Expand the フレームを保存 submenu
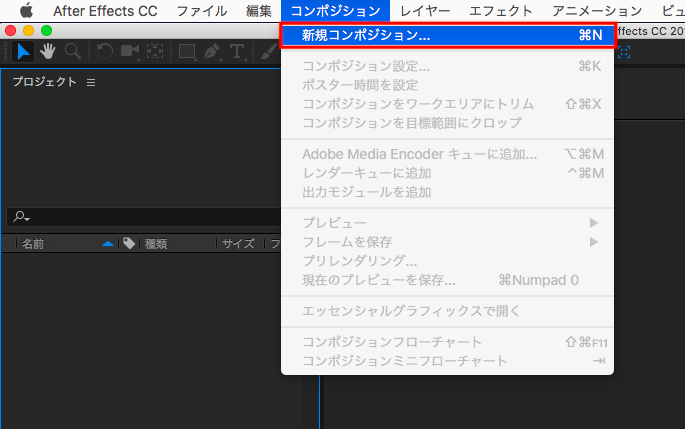This screenshot has width=685, height=429. click(447, 242)
